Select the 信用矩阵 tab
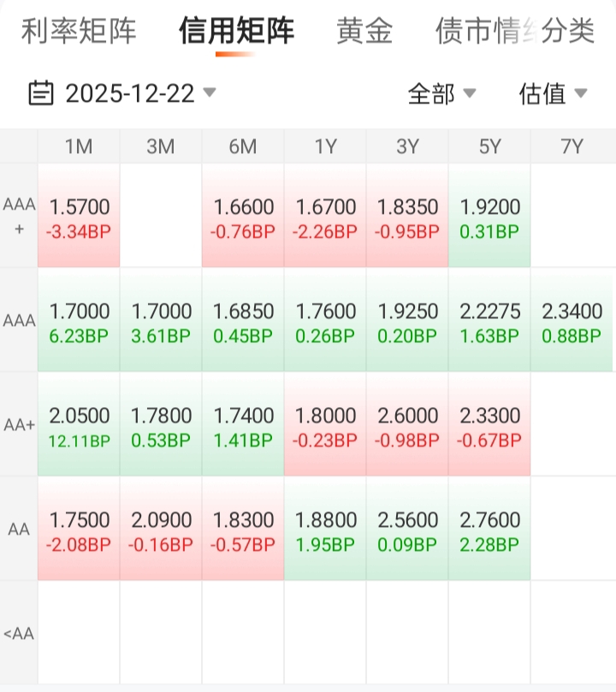The image size is (616, 692). point(236,32)
